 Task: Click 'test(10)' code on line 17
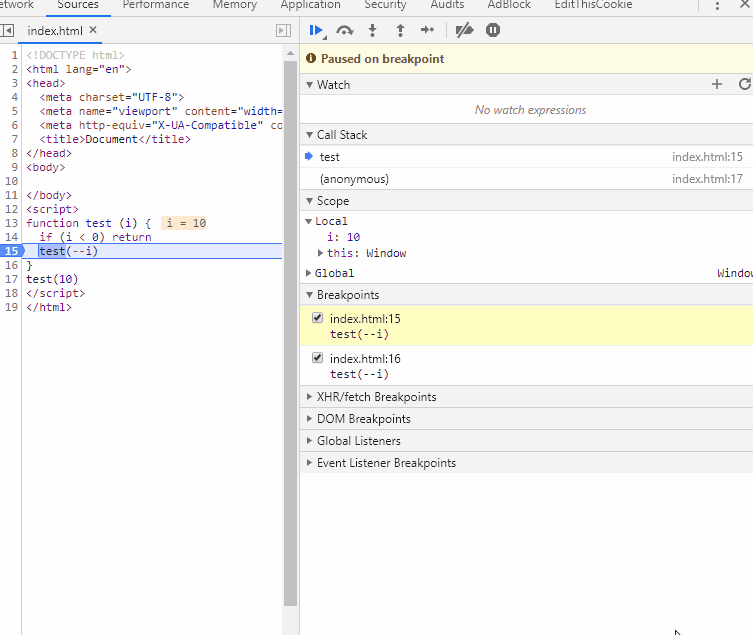52,279
